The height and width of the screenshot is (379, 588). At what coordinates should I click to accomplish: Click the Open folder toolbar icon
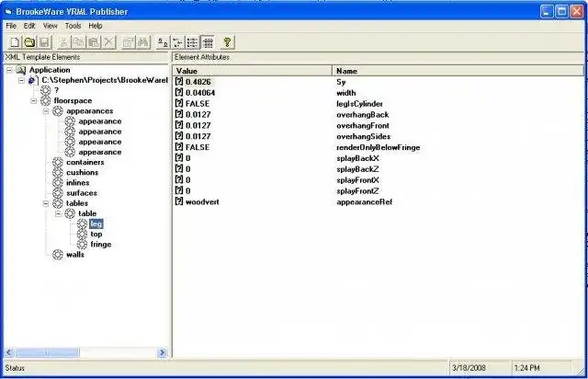(29, 42)
